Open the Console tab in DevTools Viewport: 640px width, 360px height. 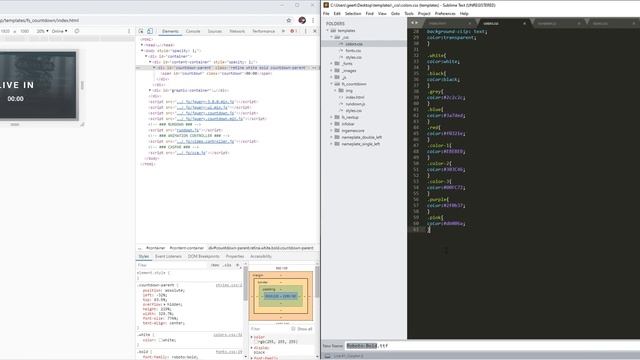[193, 31]
